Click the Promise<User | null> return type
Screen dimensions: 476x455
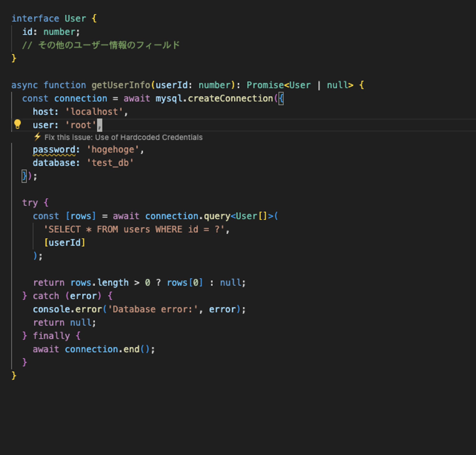tap(300, 85)
